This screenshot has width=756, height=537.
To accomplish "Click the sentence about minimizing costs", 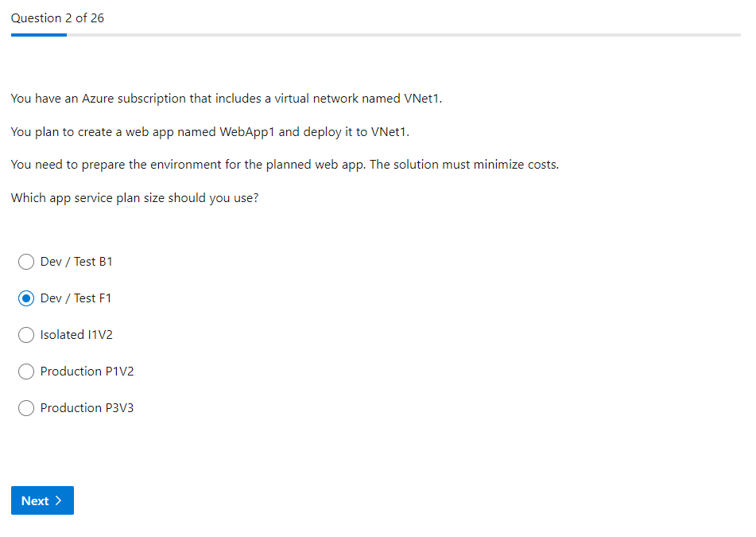I will pos(285,165).
